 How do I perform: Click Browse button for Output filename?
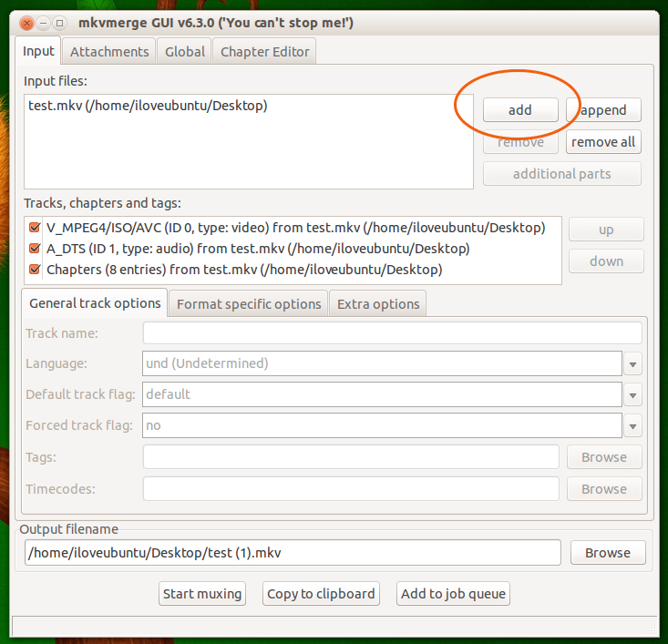click(608, 552)
